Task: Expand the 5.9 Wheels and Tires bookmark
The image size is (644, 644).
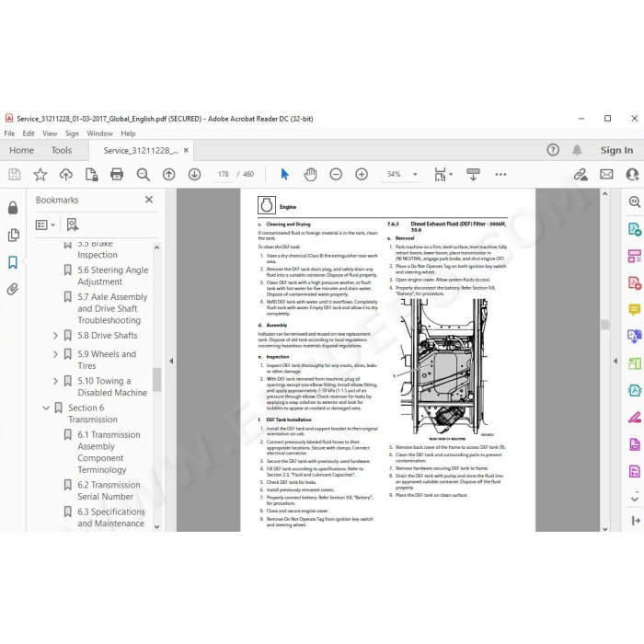Action: [55, 354]
